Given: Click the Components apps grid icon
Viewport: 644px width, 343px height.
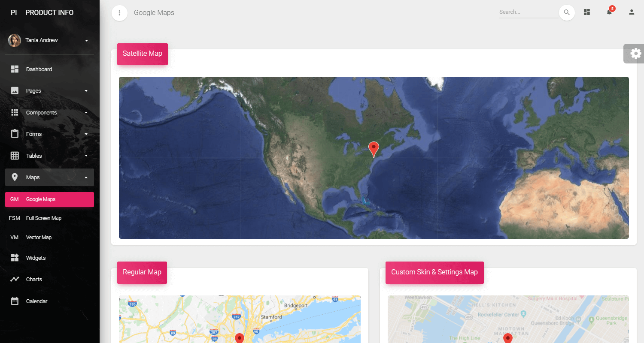Looking at the screenshot, I should (x=15, y=112).
